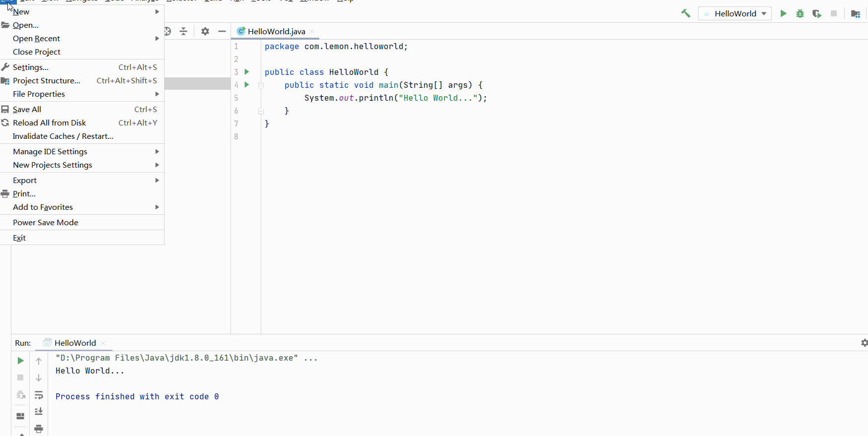Expand the Manage IDE Settings submenu
868x436 pixels.
pos(82,152)
